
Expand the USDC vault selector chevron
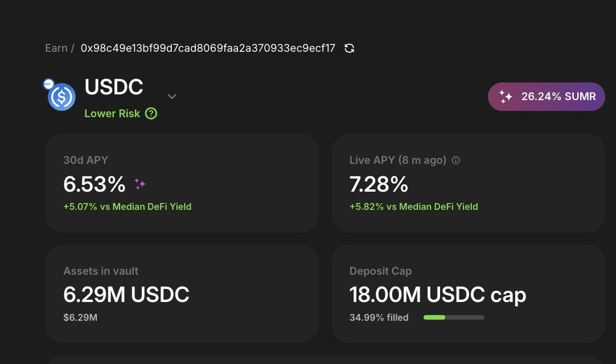coord(172,96)
